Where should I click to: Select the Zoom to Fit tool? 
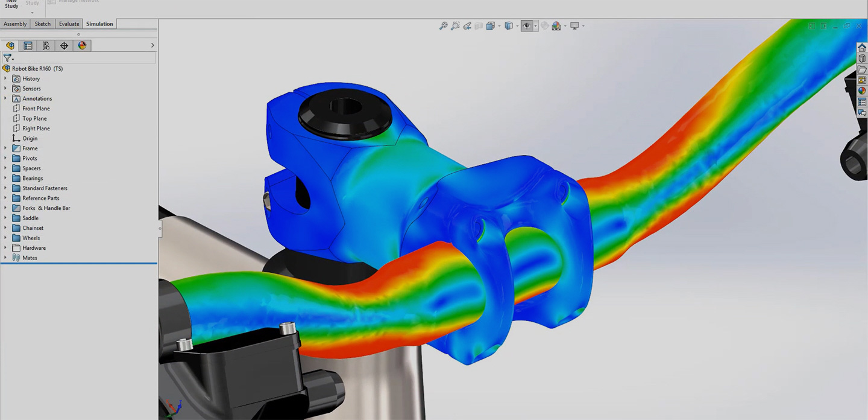click(444, 26)
